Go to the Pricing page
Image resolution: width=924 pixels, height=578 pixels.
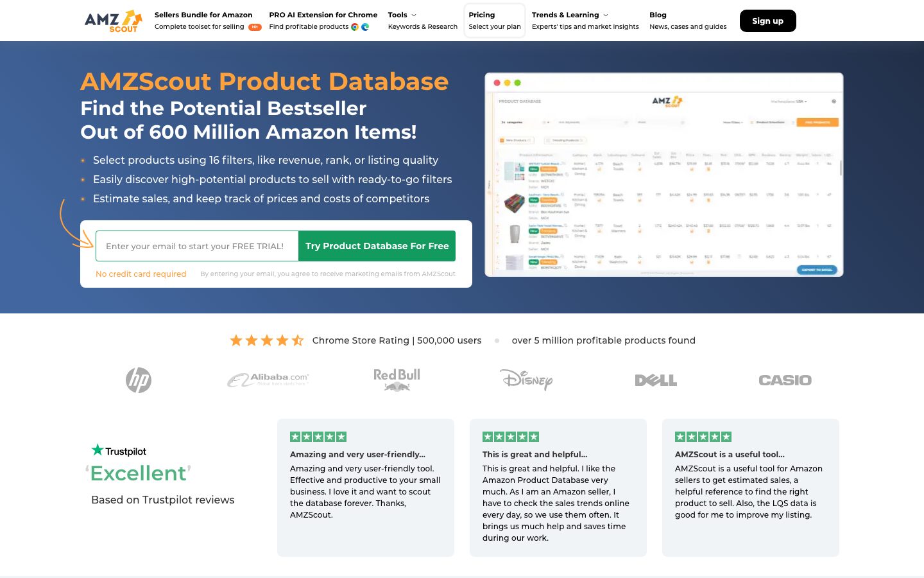(x=495, y=21)
